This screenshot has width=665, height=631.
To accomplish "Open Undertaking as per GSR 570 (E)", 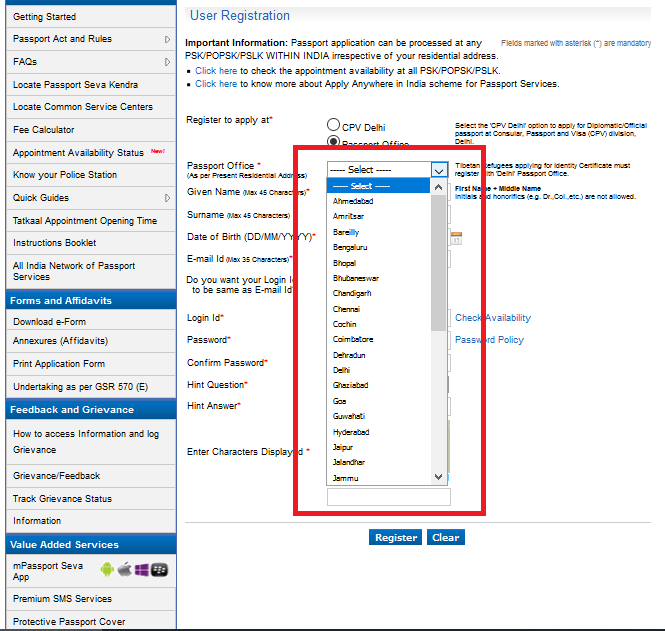I will point(91,387).
